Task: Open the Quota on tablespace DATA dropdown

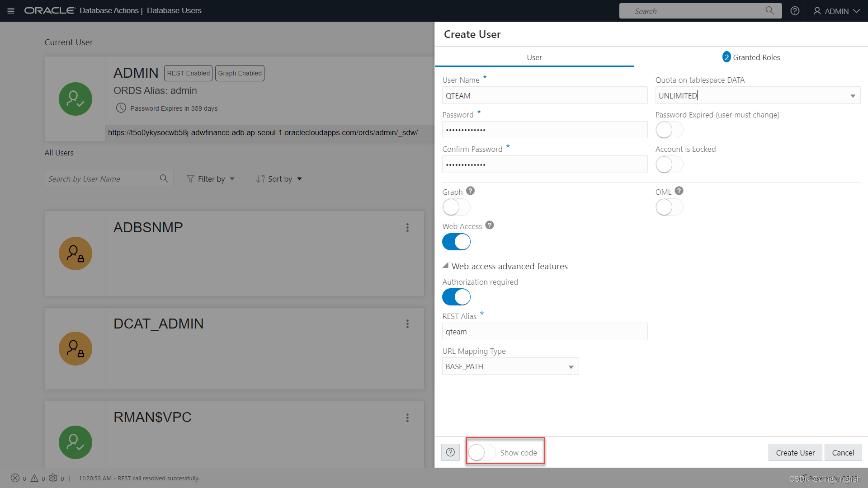Action: point(853,95)
